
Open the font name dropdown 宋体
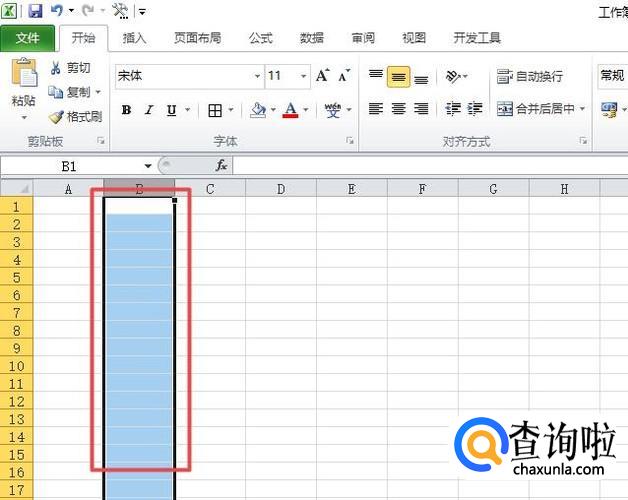(257, 76)
